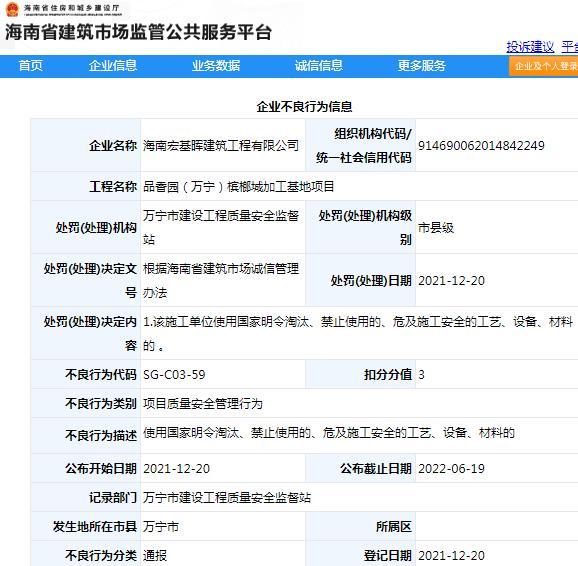Select credit code 91469006201484224​9

481,146
